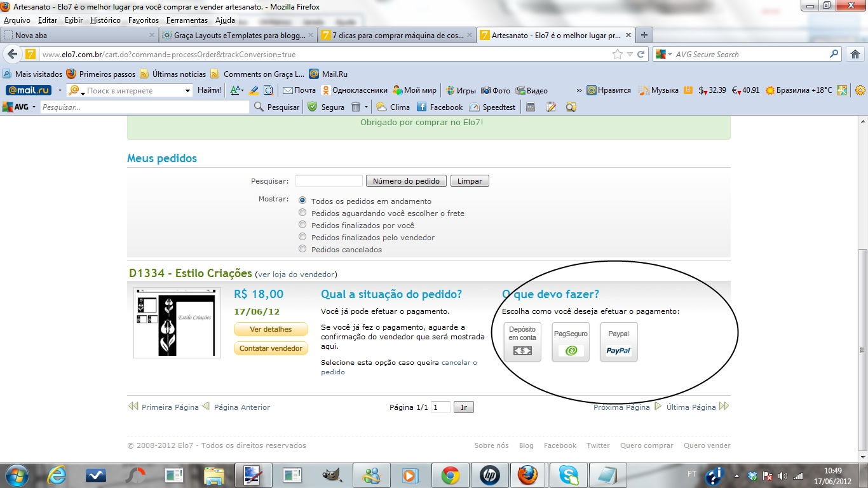The height and width of the screenshot is (488, 868).
Task: Click the Ver detalhes button
Action: point(271,330)
